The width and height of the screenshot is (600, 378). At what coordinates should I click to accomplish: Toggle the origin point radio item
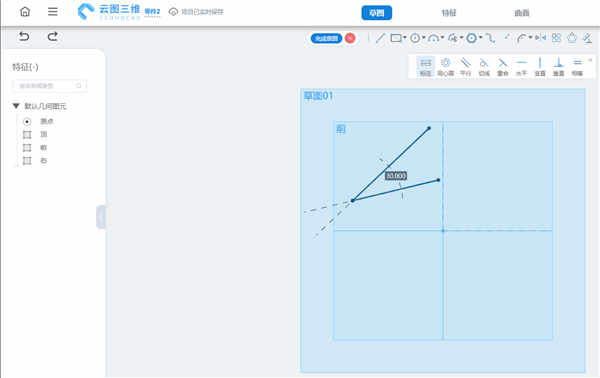click(x=27, y=122)
